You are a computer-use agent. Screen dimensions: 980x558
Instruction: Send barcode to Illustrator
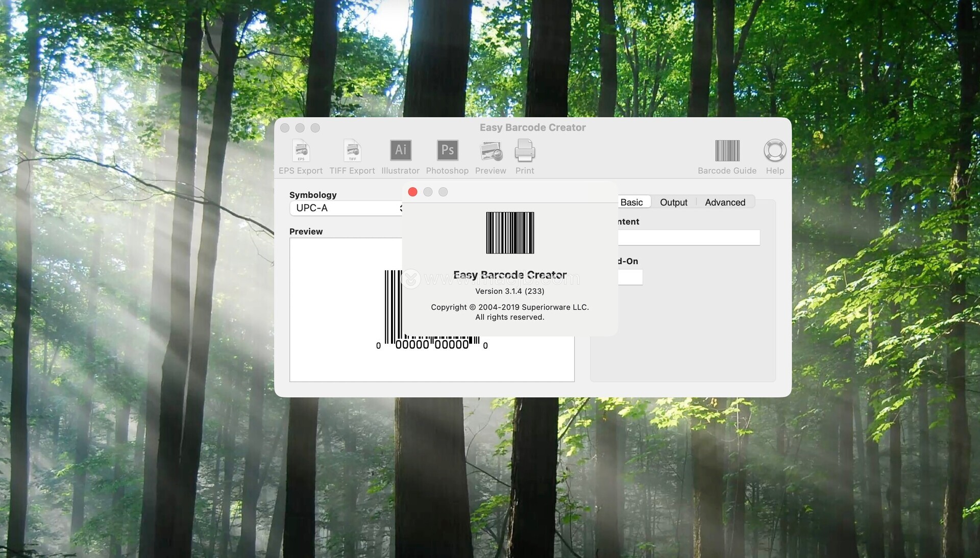[401, 150]
